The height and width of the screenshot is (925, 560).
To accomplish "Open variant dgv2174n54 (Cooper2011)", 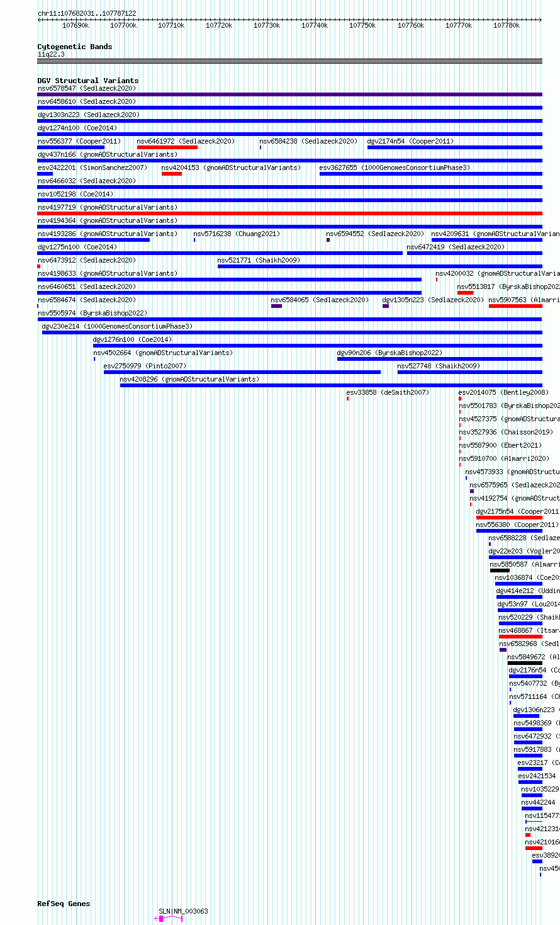I will coord(411,141).
